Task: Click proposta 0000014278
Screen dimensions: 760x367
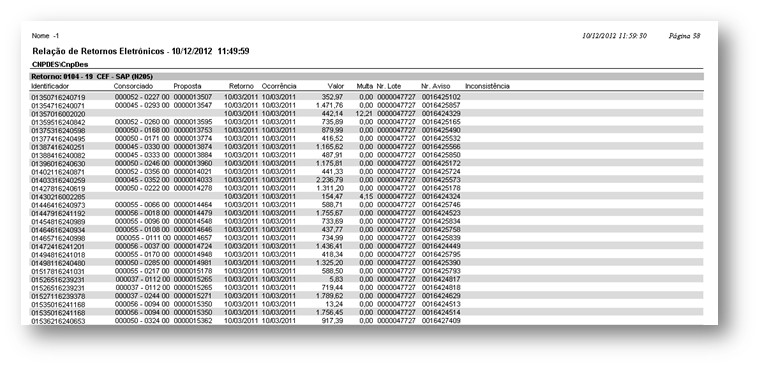Action: click(x=193, y=188)
